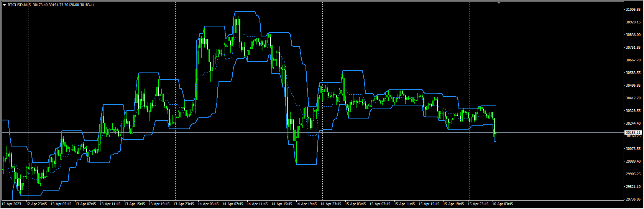Click price scale value 30751.85
The width and height of the screenshot is (644, 209).
[x=633, y=48]
